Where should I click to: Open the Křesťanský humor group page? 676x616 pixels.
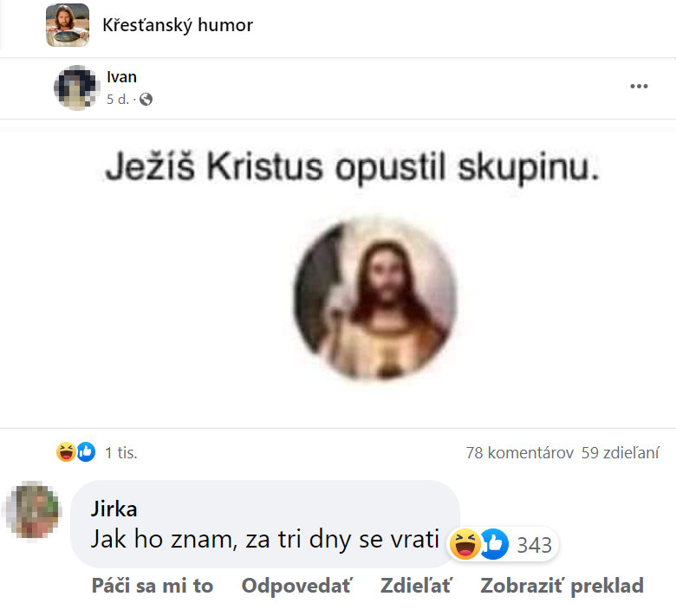pos(178,25)
